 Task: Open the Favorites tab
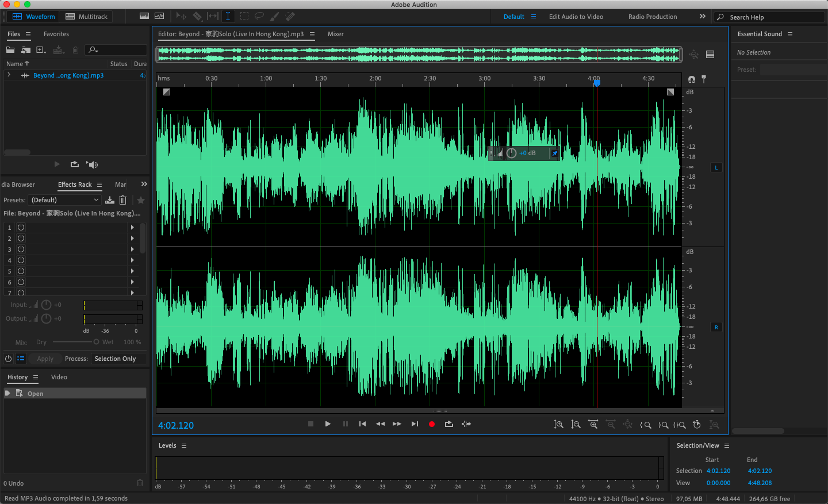(x=56, y=34)
